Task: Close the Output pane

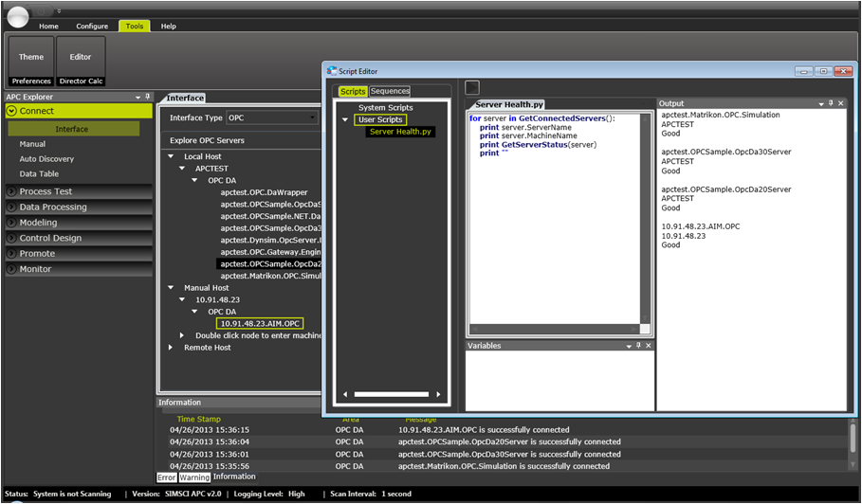Action: pyautogui.click(x=841, y=103)
